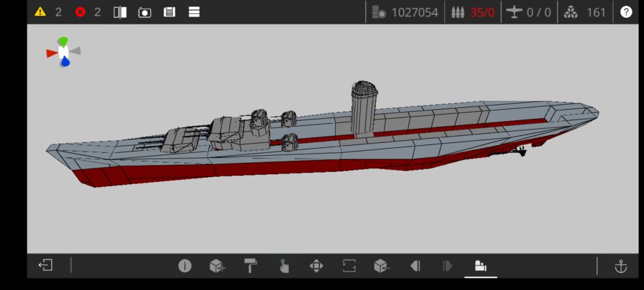Viewport: 644px width, 290px height.
Task: Select the move arrows tool
Action: pos(316,266)
